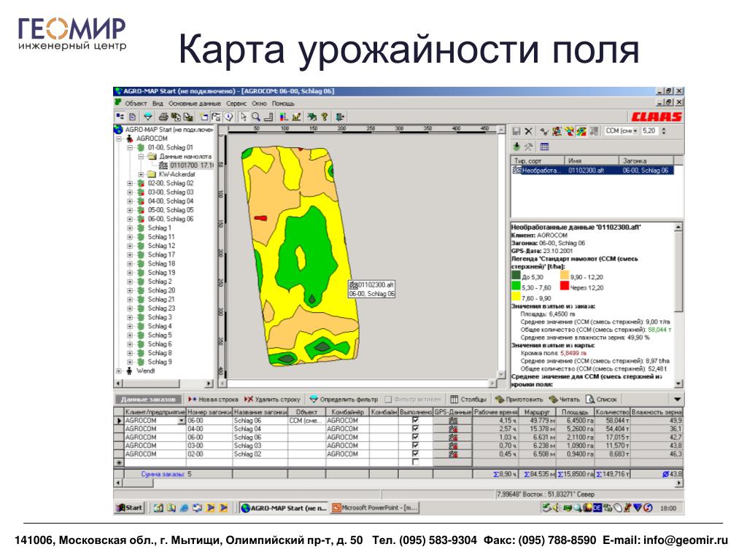The height and width of the screenshot is (560, 747).
Task: Tick the empty checkbox in new row
Action: 415,462
